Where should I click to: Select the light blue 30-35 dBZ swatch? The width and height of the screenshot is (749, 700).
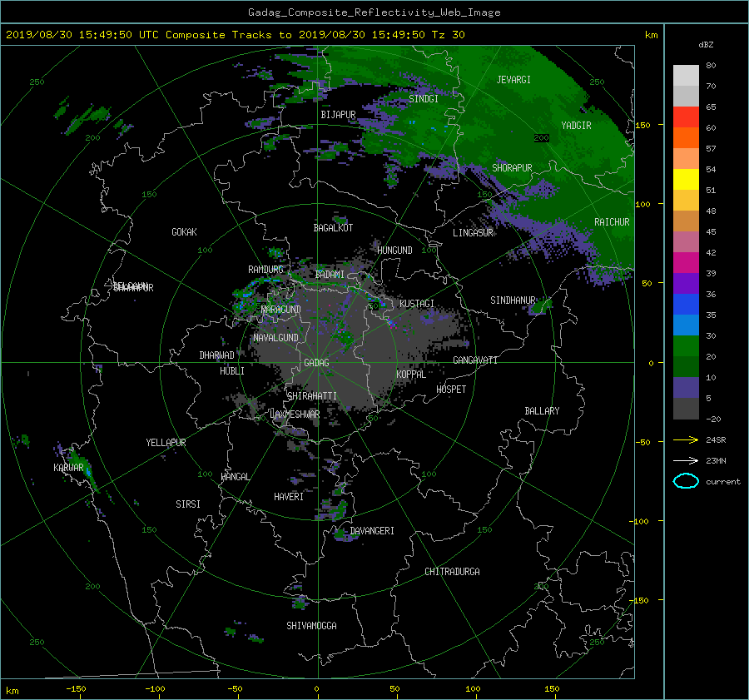tap(686, 325)
